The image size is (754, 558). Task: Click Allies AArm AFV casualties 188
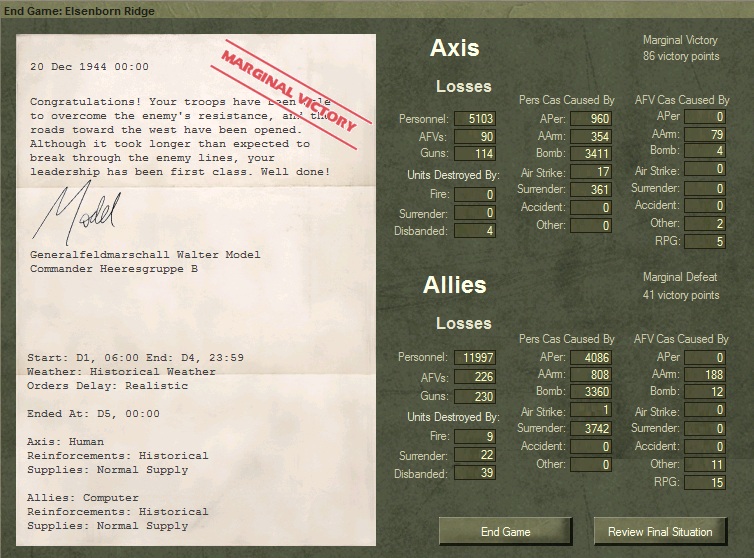click(x=705, y=375)
